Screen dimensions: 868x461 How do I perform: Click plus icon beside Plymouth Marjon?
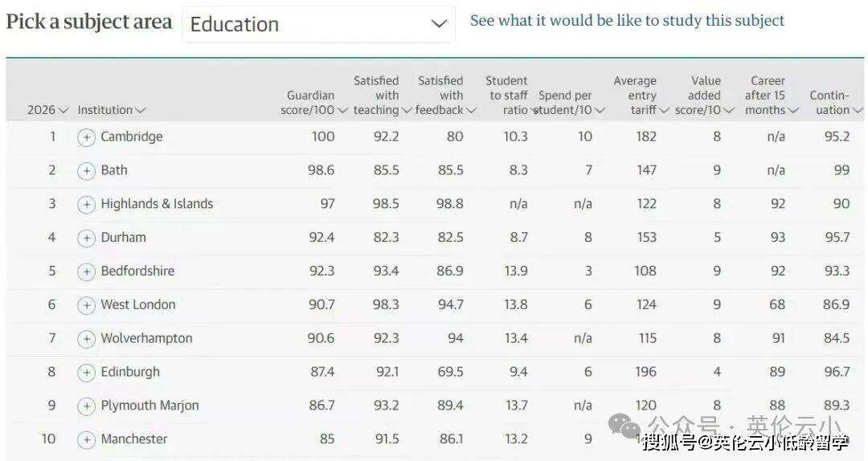[86, 406]
